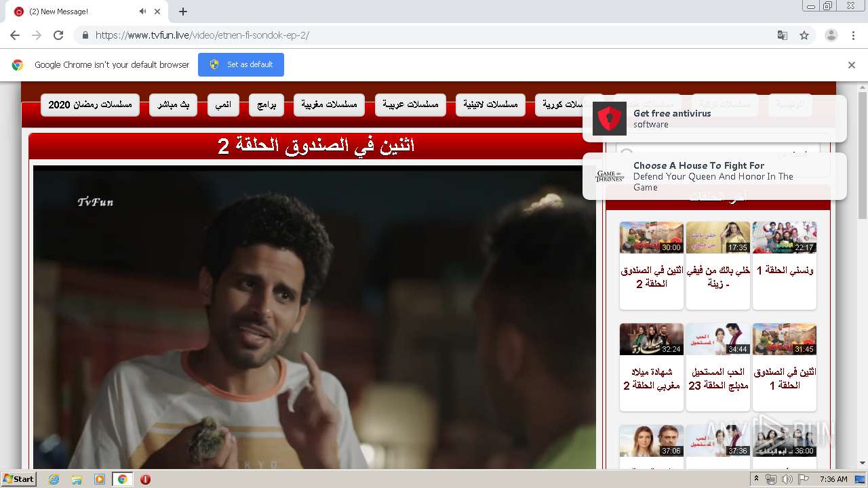
Task: Open برامج menu item
Action: pos(267,105)
